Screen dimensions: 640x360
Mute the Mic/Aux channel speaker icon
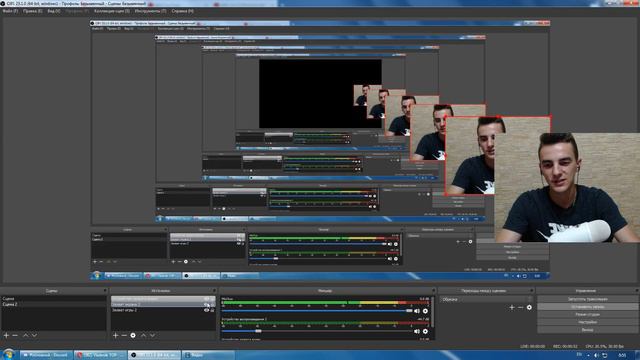coord(417,311)
